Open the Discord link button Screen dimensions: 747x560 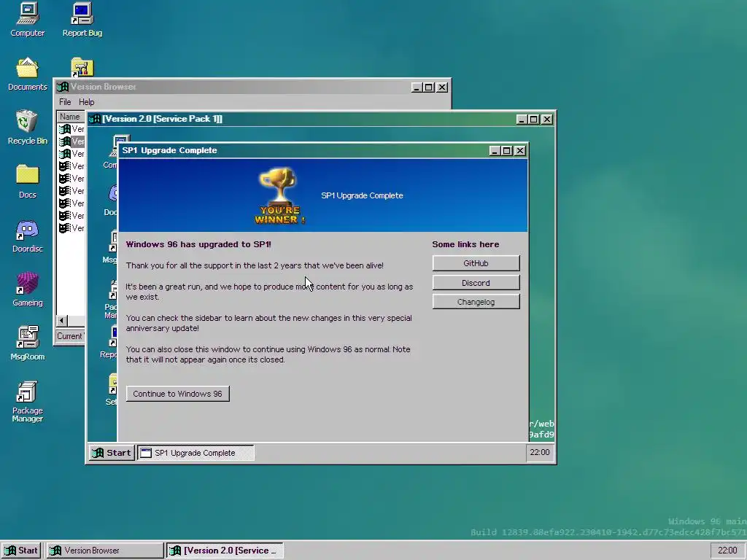[x=476, y=283]
